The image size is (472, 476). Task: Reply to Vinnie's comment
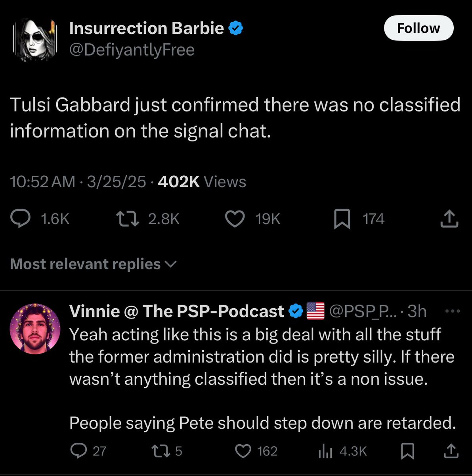[x=76, y=451]
